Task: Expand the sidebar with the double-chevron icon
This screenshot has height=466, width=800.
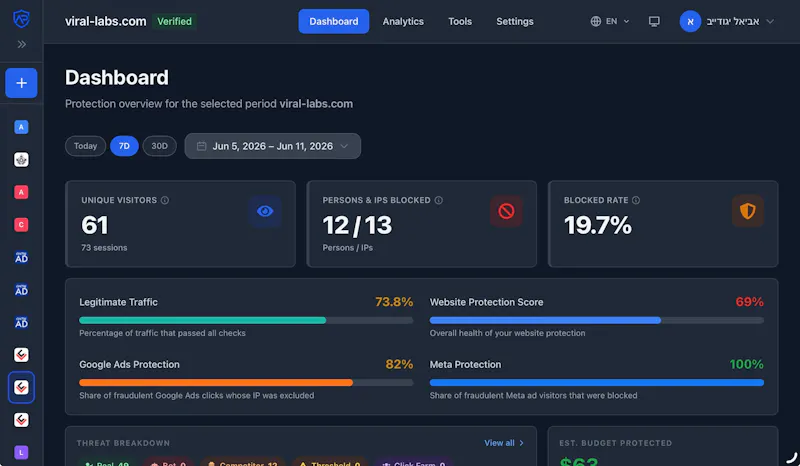Action: tap(21, 44)
